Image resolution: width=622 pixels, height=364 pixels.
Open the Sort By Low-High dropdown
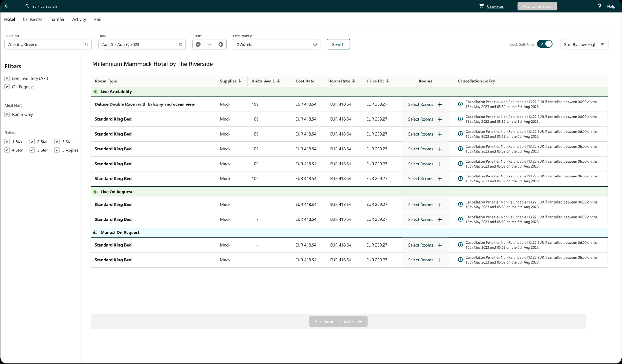click(584, 44)
